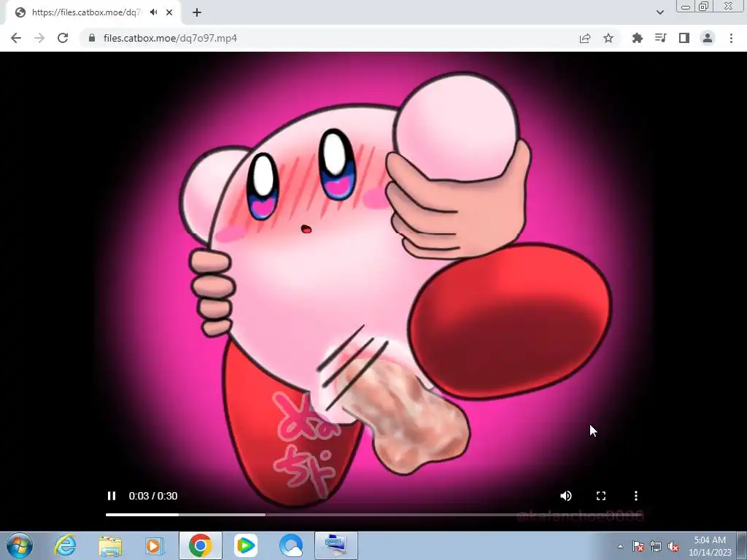Mute the video using the speaker icon
The image size is (747, 560).
566,496
